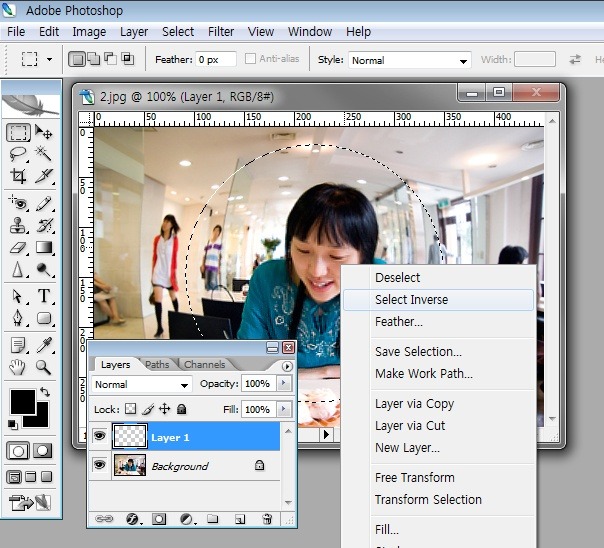Click the trash icon in Layers panel

coord(267,519)
